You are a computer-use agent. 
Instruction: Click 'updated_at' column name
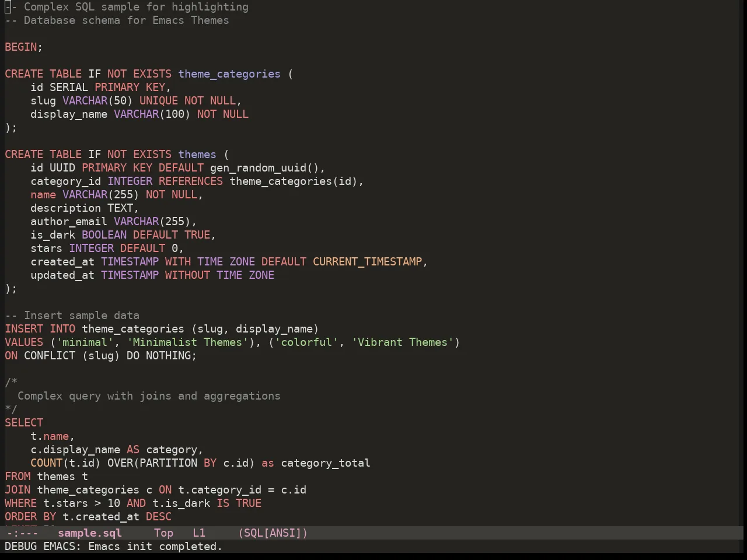pos(62,275)
